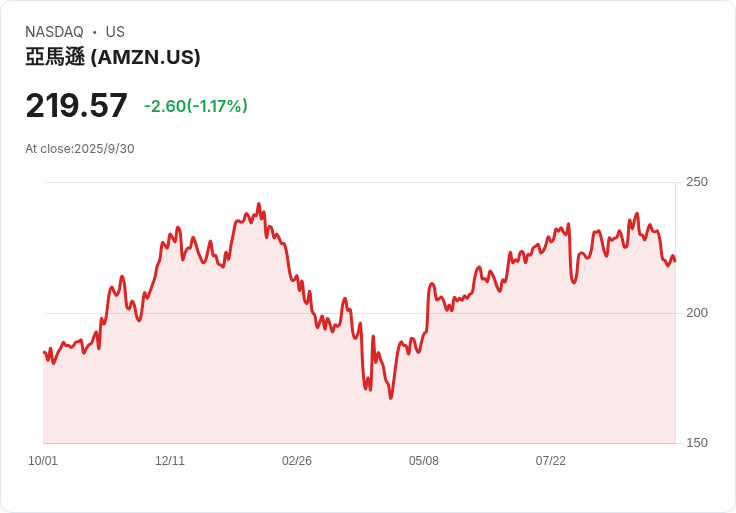The height and width of the screenshot is (513, 736).
Task: Click the 07/22 date axis label
Action: (x=551, y=461)
